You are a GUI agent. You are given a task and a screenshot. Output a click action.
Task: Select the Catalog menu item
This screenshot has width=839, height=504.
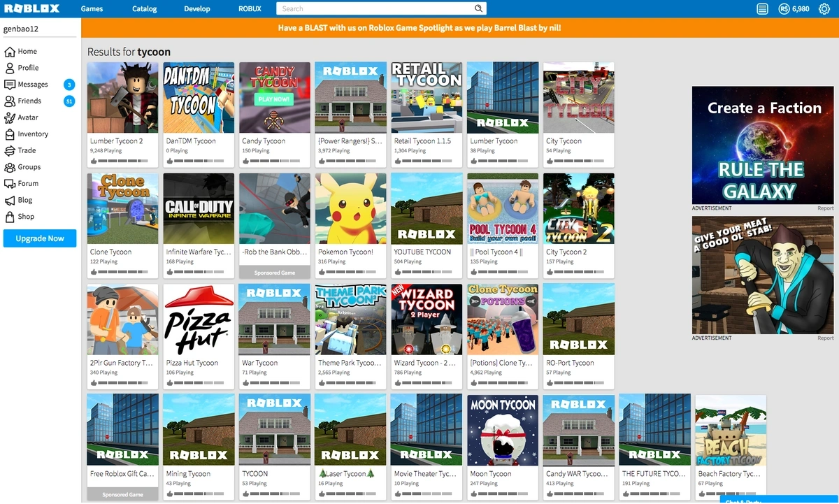tap(145, 9)
